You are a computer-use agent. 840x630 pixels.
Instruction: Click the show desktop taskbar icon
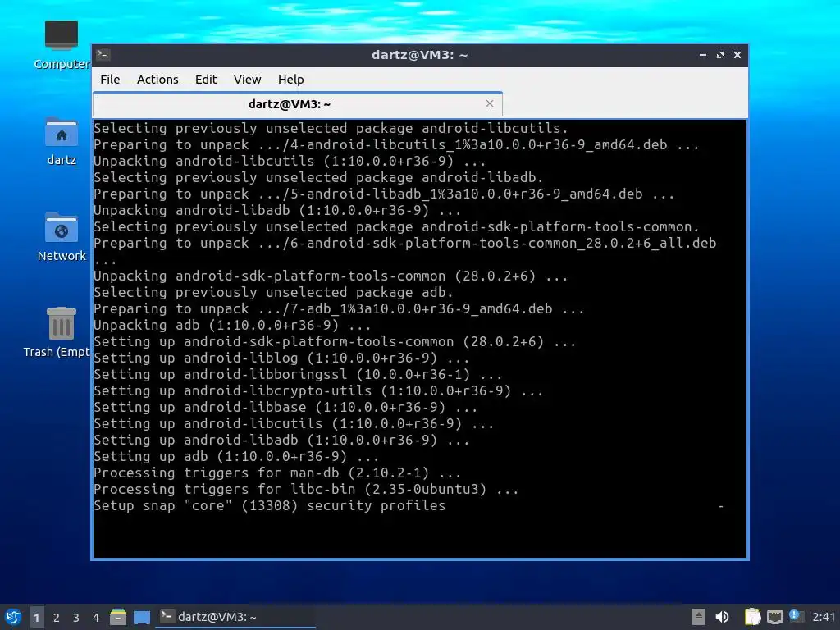click(x=142, y=617)
